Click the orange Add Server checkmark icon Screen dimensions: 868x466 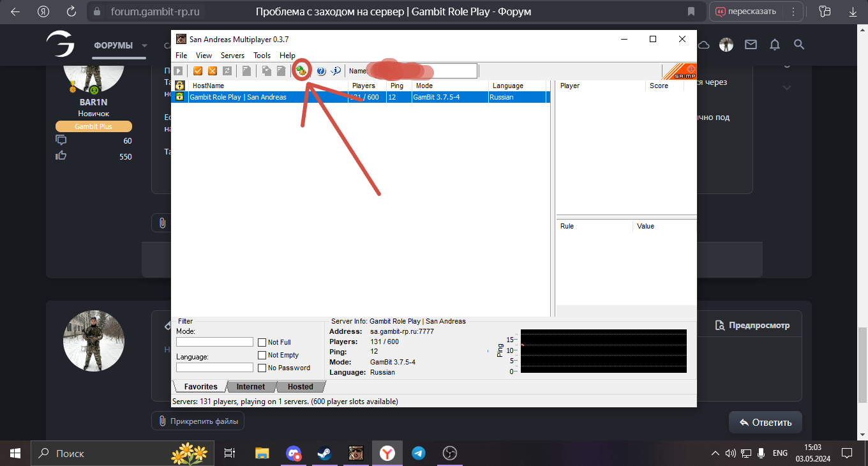[x=198, y=71]
